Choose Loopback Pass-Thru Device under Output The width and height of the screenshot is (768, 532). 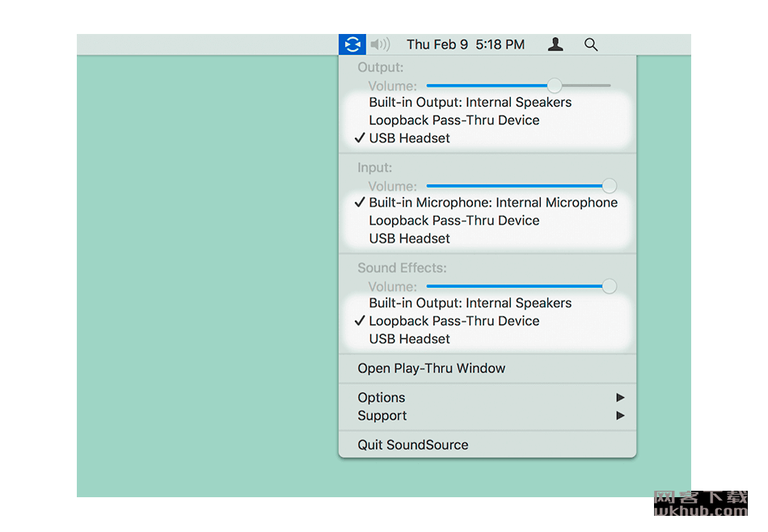click(487, 120)
